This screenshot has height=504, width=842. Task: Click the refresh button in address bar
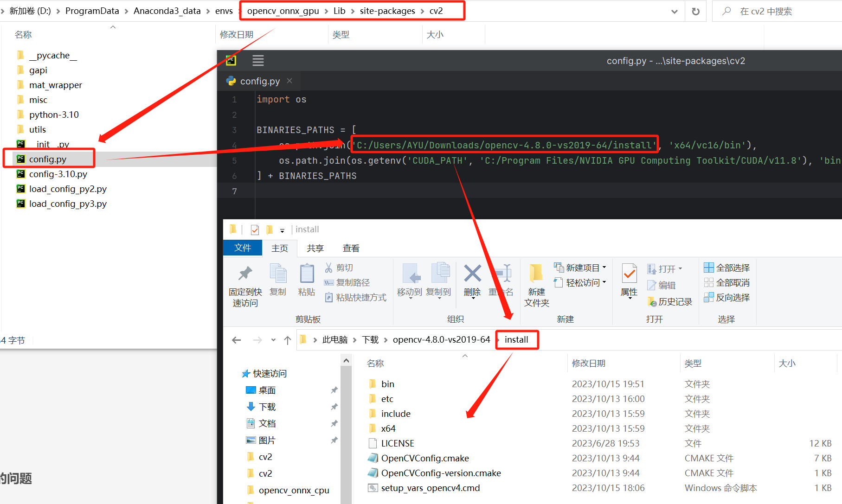pyautogui.click(x=695, y=11)
